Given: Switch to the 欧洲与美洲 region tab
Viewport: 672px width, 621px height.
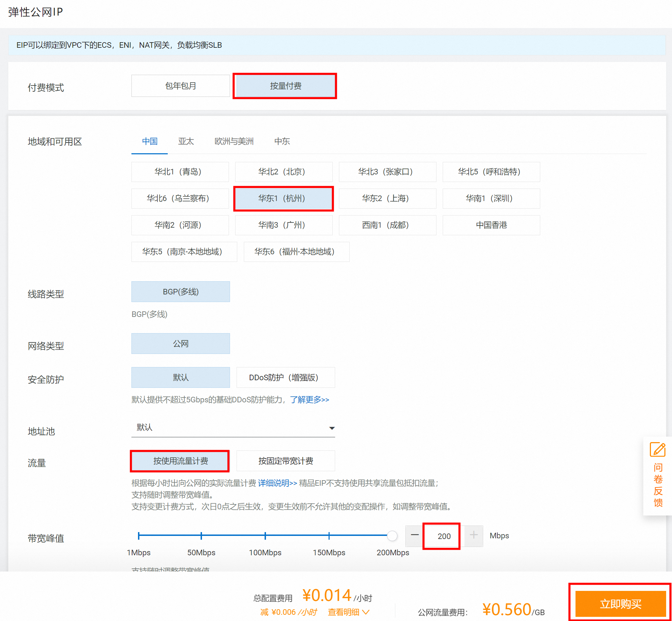Looking at the screenshot, I should (x=233, y=141).
